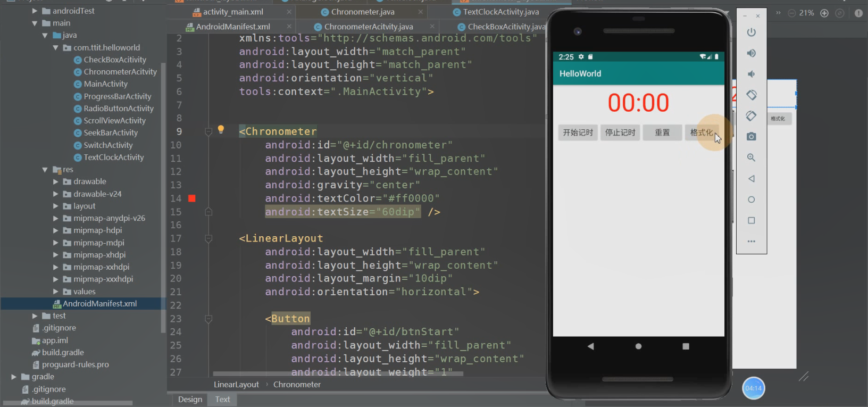Expand the androidTest folder
The height and width of the screenshot is (407, 868).
click(35, 11)
